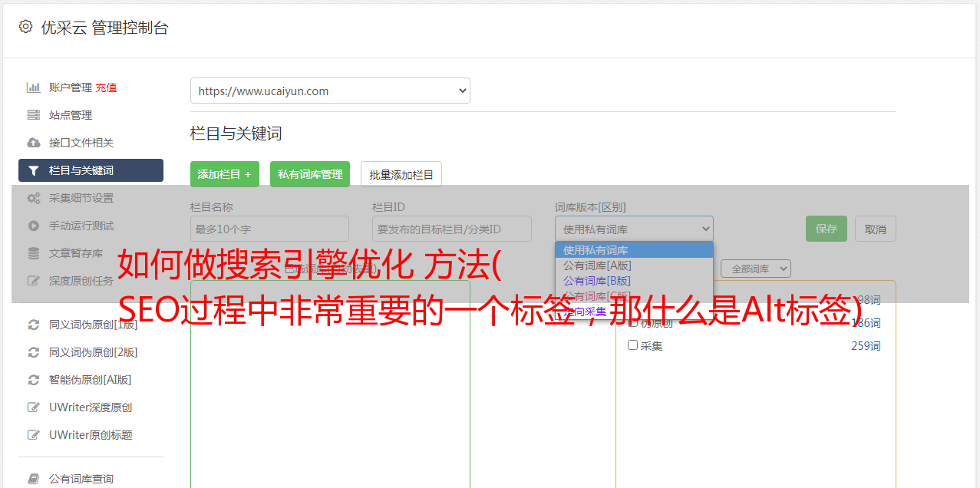Screen dimensions: 980x488
Task: Focus the 栏目名称 input field
Action: click(269, 229)
